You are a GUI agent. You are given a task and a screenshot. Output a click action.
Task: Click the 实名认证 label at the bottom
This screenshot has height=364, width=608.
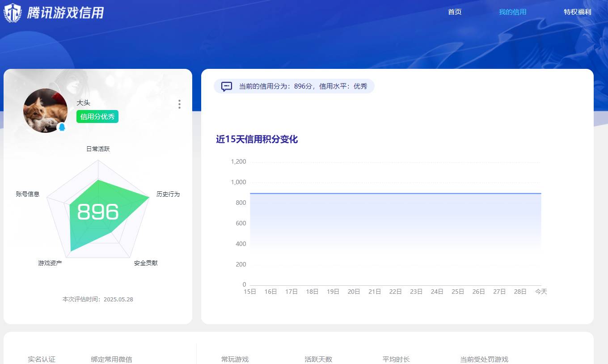pos(42,359)
